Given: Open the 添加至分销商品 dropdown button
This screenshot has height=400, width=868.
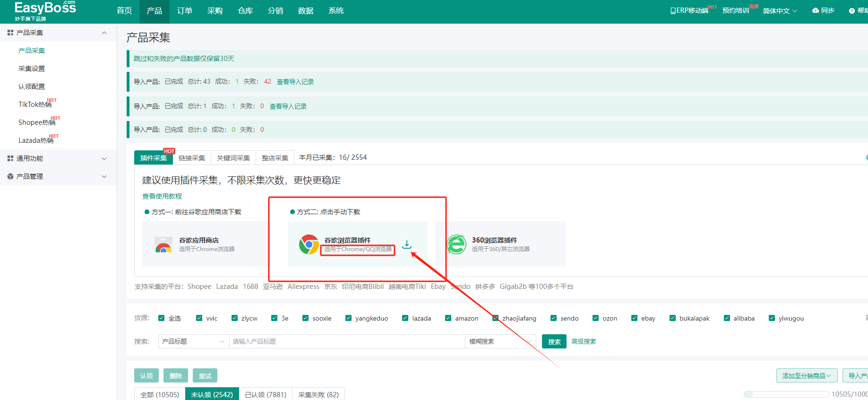Looking at the screenshot, I should point(807,376).
